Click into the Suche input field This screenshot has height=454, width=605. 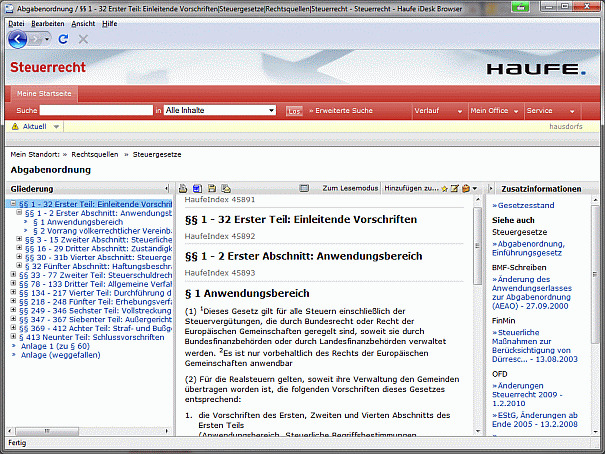tap(96, 110)
